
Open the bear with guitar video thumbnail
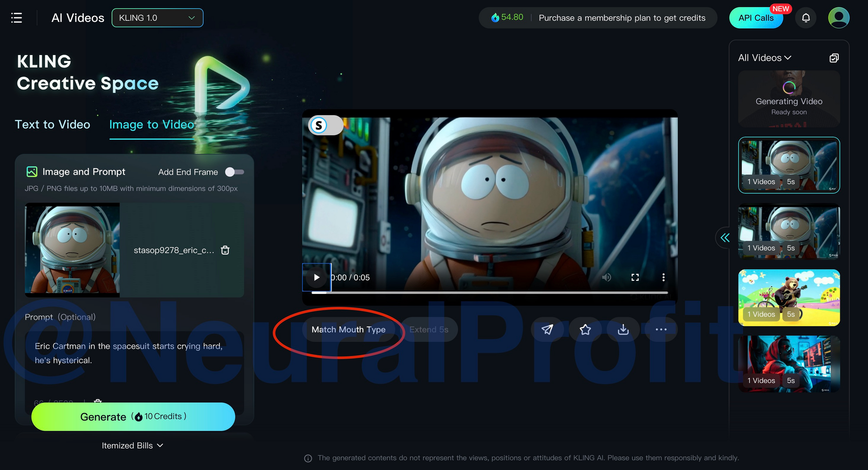coord(789,298)
